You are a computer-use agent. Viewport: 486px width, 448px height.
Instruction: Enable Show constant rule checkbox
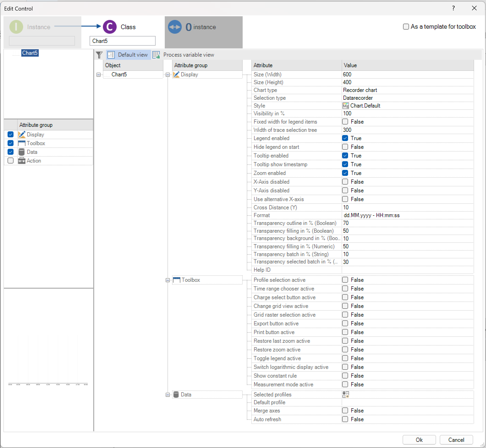(345, 376)
